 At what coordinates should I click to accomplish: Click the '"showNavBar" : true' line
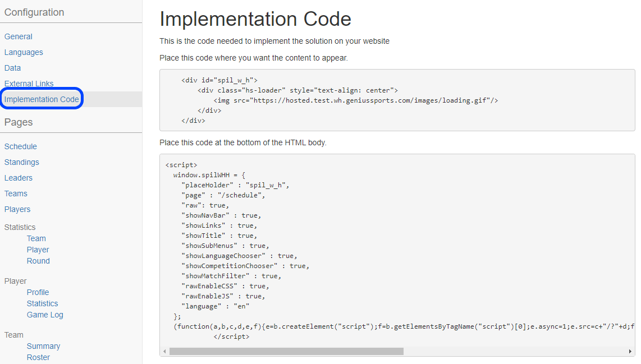pos(221,215)
